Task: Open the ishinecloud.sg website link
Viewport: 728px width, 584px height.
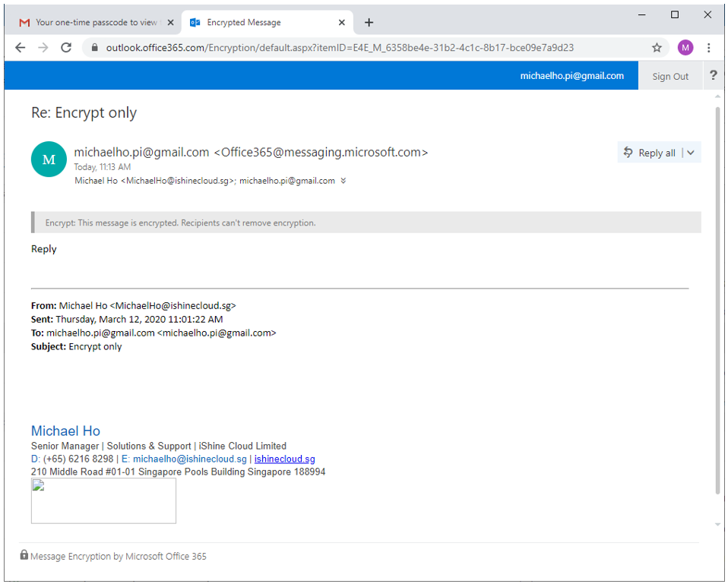Action: click(x=285, y=459)
